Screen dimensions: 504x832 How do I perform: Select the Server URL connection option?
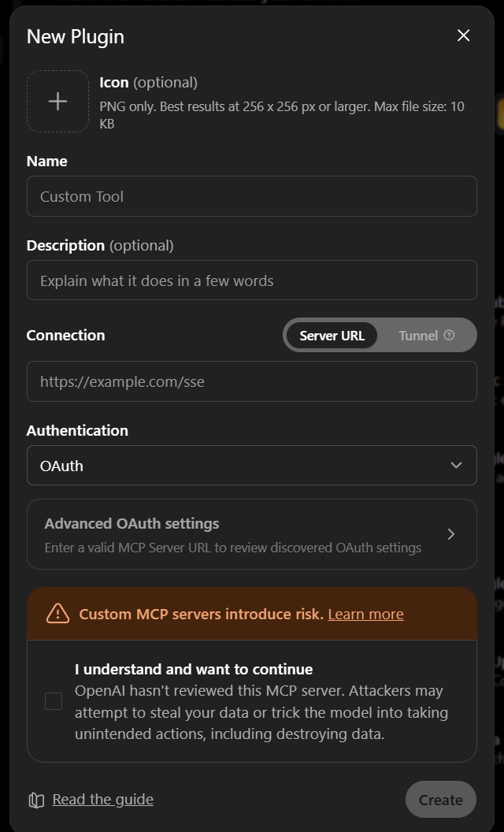pyautogui.click(x=332, y=336)
